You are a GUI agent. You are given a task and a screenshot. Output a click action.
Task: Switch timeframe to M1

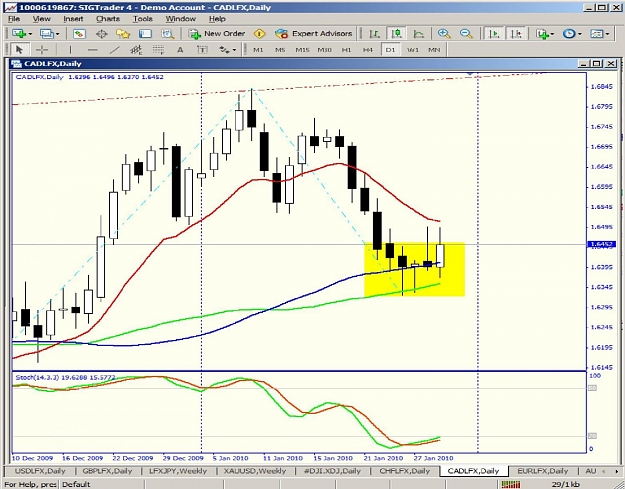[258, 50]
